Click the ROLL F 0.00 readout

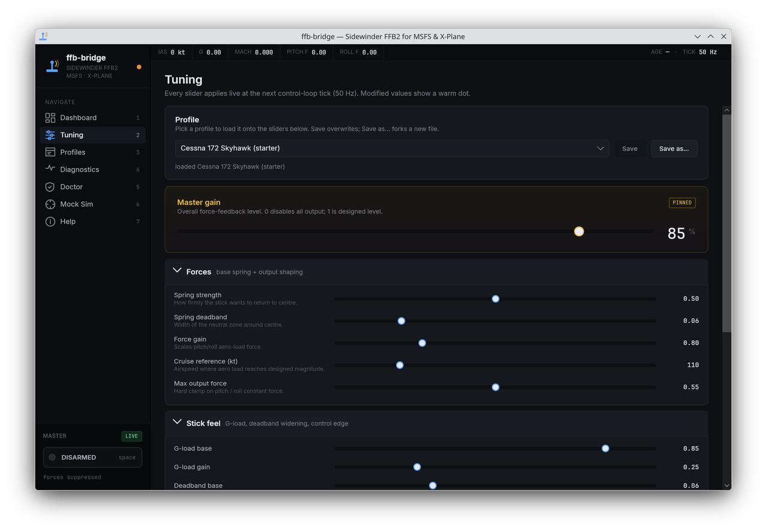pos(358,52)
